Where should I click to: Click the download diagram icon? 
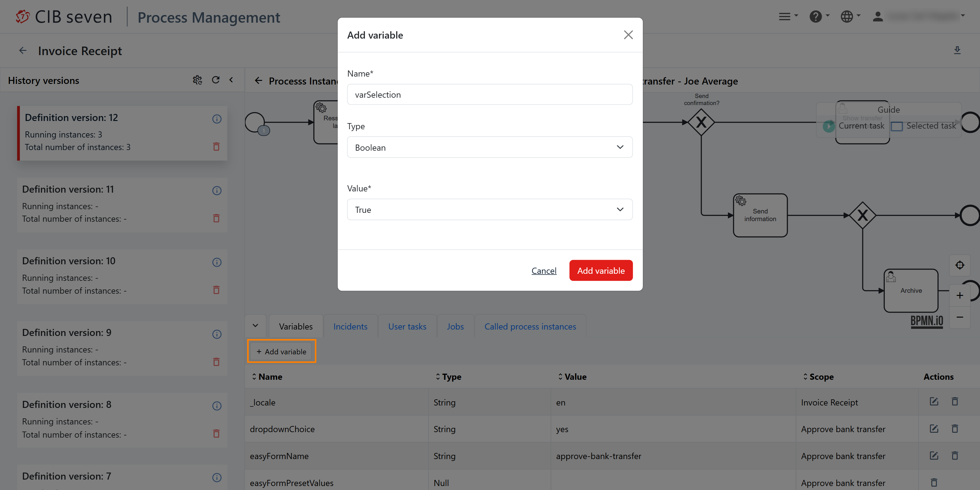click(x=957, y=50)
